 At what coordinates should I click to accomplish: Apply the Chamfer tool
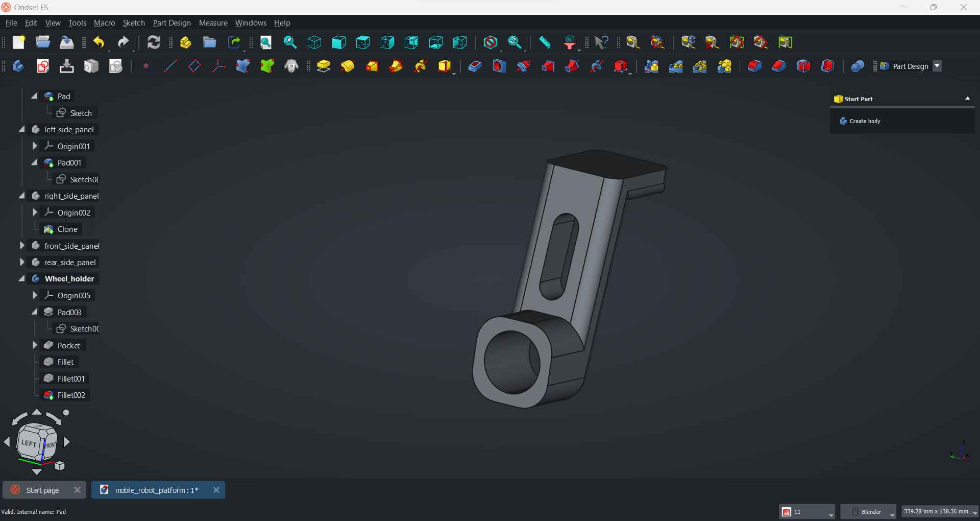(x=779, y=66)
